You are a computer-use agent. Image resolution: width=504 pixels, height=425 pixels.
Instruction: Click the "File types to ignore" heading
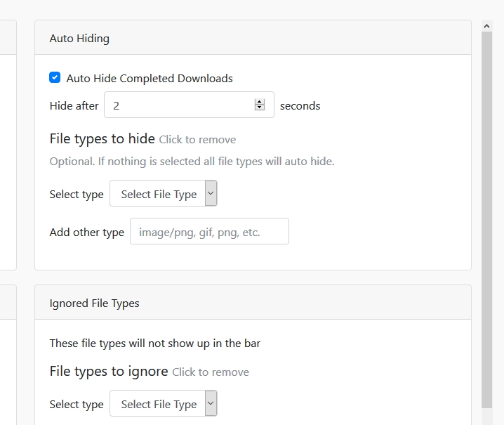[109, 371]
